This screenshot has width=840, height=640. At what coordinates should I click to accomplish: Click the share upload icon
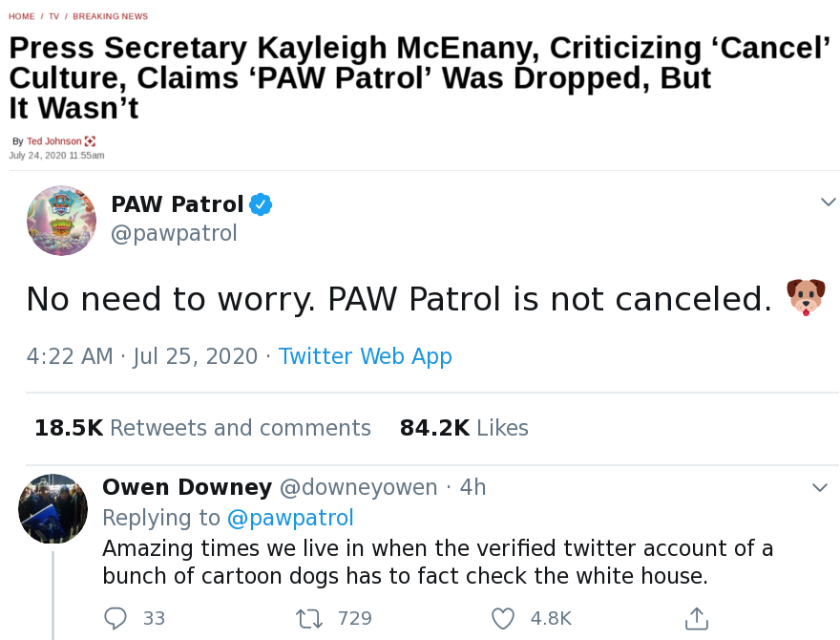(x=697, y=618)
